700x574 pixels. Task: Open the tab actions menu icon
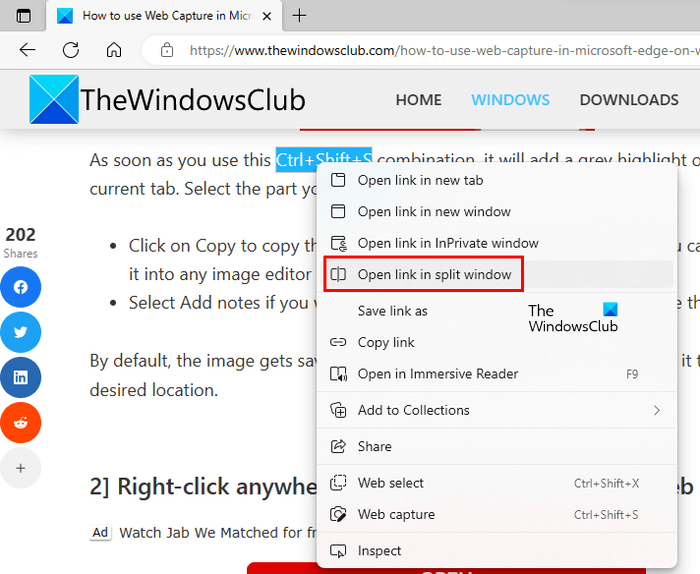(23, 16)
